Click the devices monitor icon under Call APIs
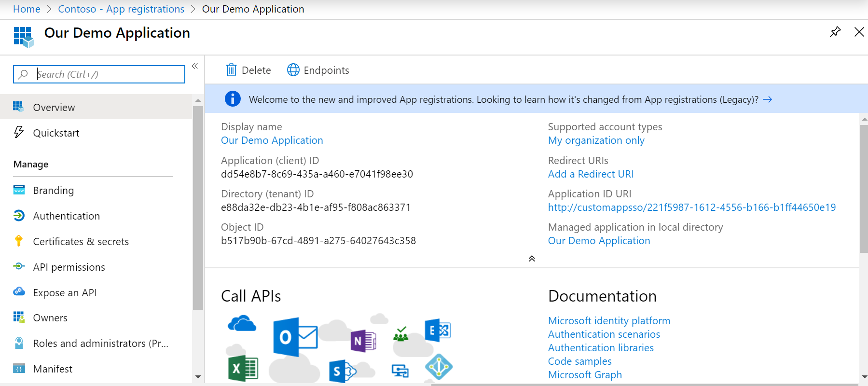Viewport: 868px width, 386px height. pos(400,371)
